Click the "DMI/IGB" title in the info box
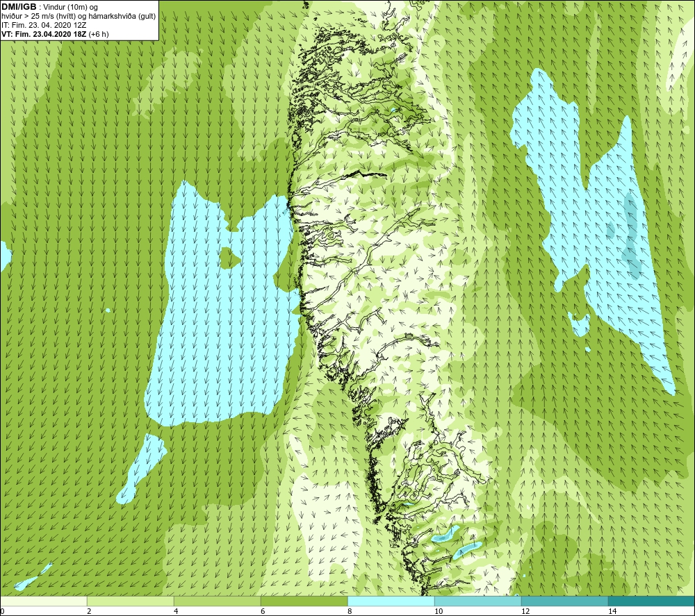The height and width of the screenshot is (616, 695). pos(19,7)
